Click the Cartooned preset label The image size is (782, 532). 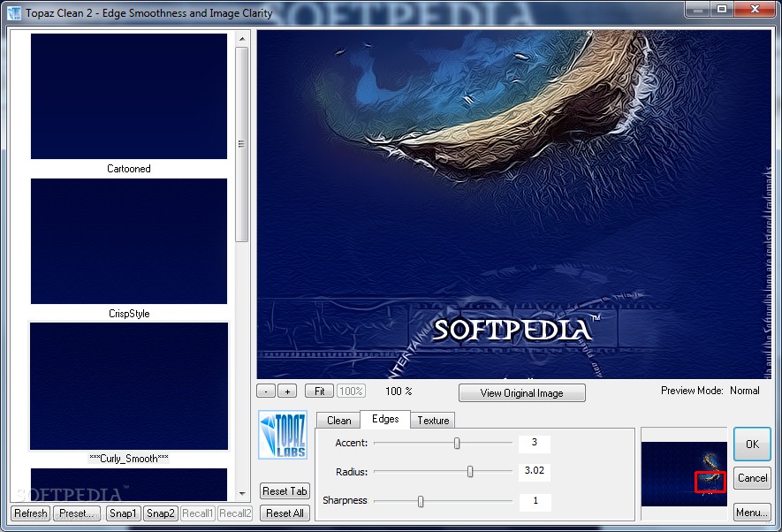coord(129,169)
